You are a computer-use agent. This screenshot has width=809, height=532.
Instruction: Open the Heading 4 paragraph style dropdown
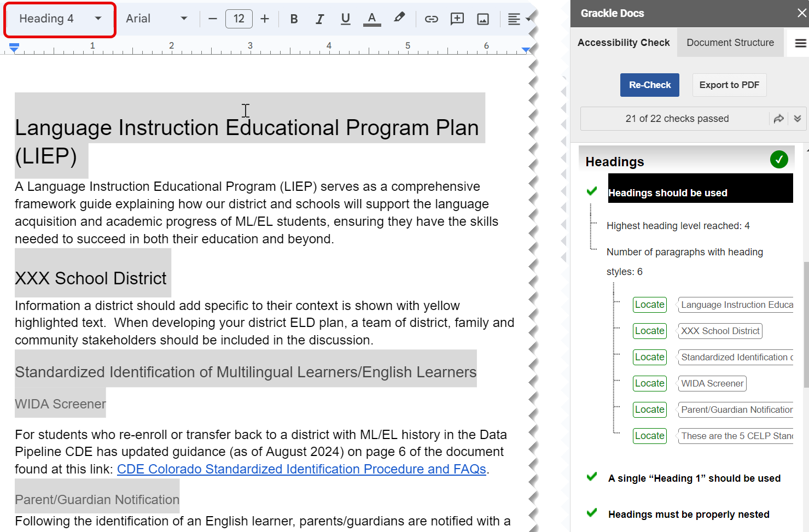click(x=60, y=19)
